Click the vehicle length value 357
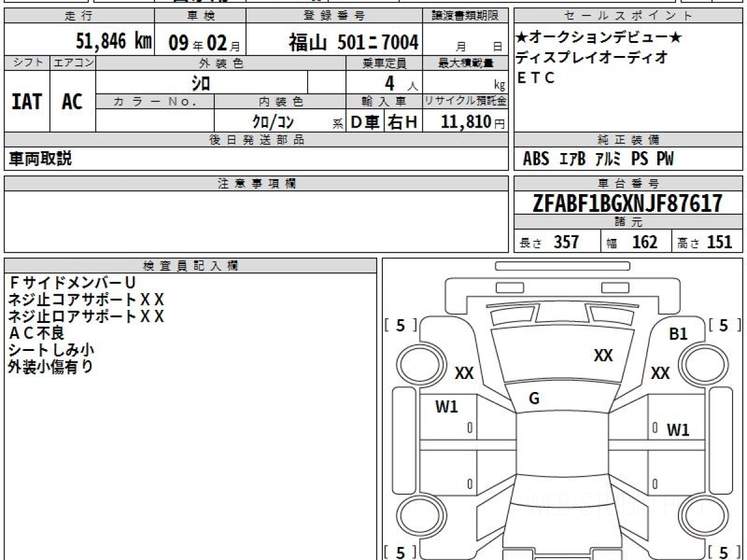 566,242
